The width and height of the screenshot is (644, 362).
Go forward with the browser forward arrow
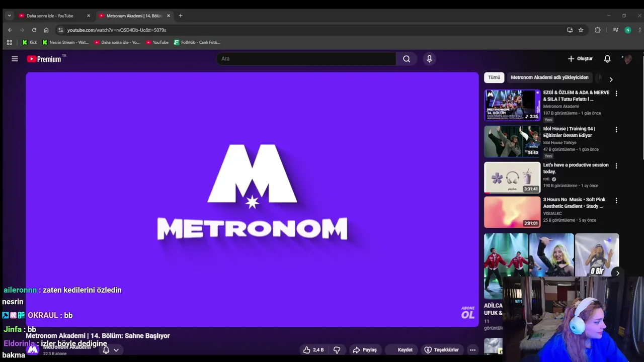[x=22, y=30]
